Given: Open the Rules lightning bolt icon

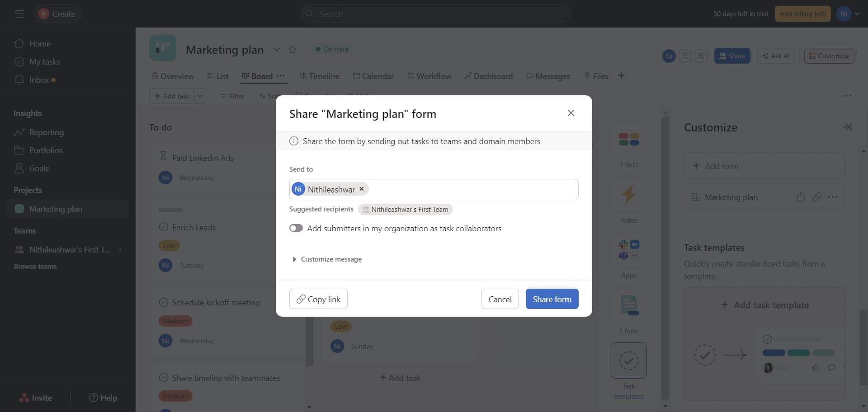Looking at the screenshot, I should [628, 195].
